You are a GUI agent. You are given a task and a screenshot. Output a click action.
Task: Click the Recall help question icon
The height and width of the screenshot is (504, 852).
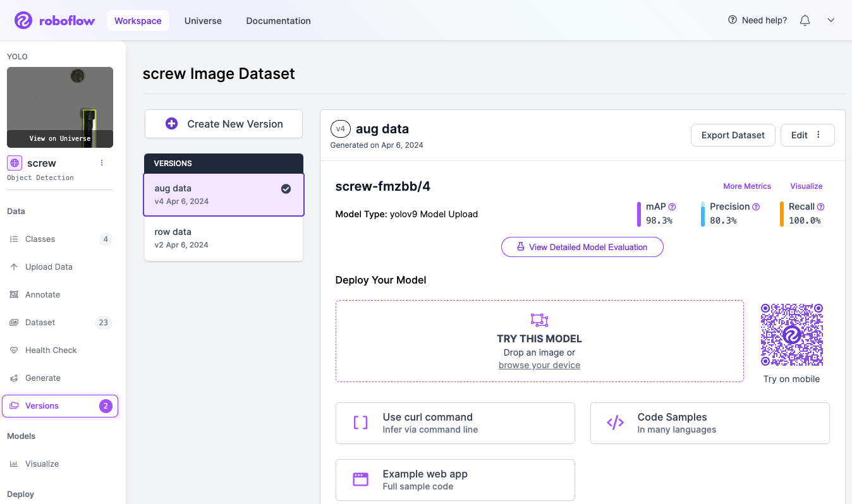(820, 207)
